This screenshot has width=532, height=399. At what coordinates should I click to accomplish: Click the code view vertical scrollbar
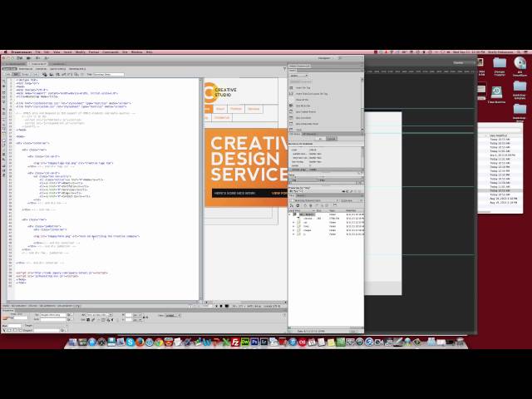pyautogui.click(x=201, y=190)
